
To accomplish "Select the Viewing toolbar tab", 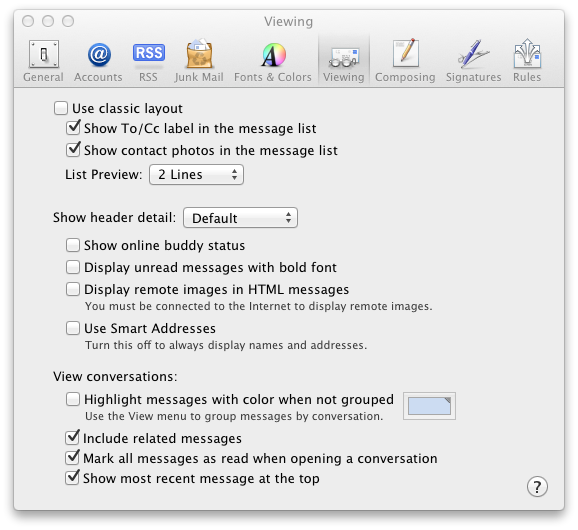I will pyautogui.click(x=344, y=60).
